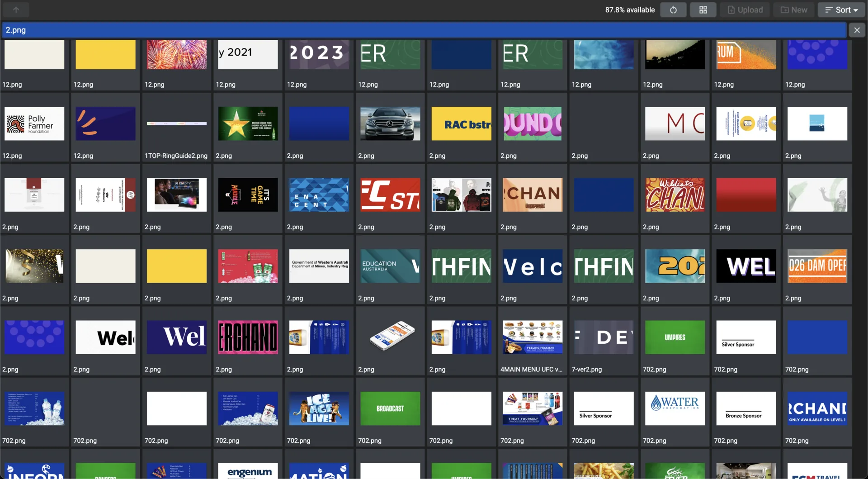Select the green UMPIRES thumbnail
868x479 pixels.
point(675,337)
